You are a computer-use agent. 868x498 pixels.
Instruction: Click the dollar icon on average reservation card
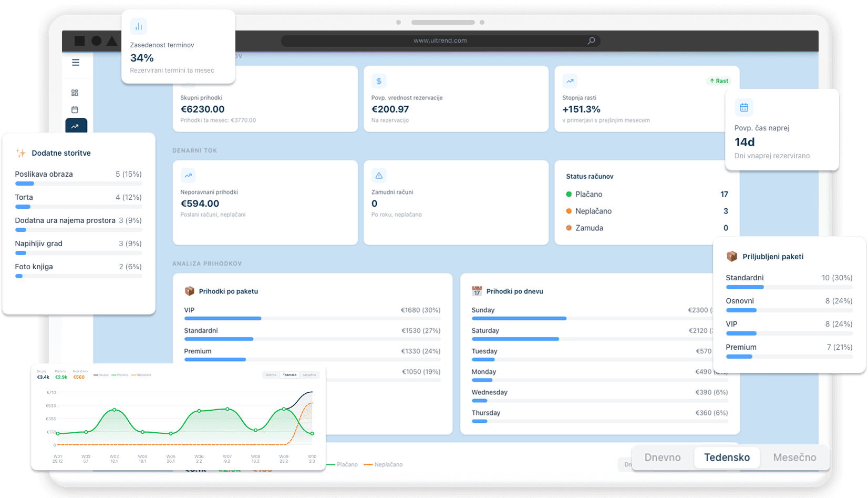[379, 81]
